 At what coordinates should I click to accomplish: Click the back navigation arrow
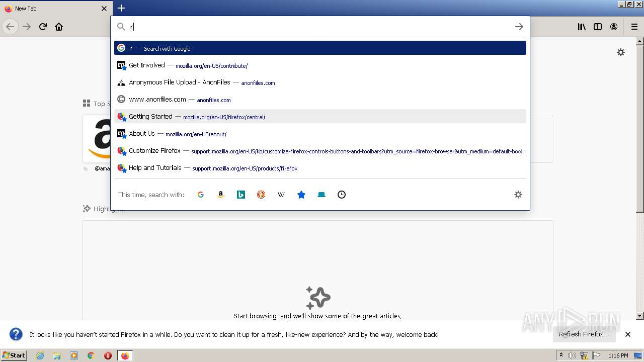click(10, 27)
